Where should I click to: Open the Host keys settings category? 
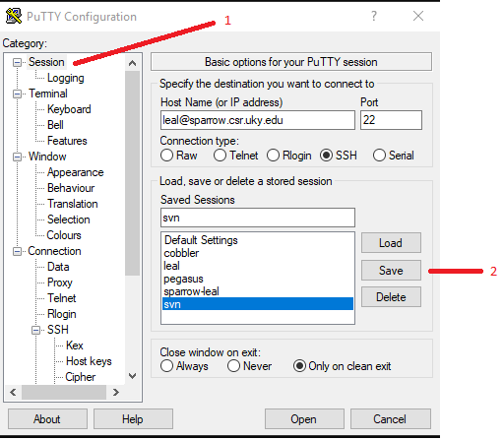click(x=89, y=361)
